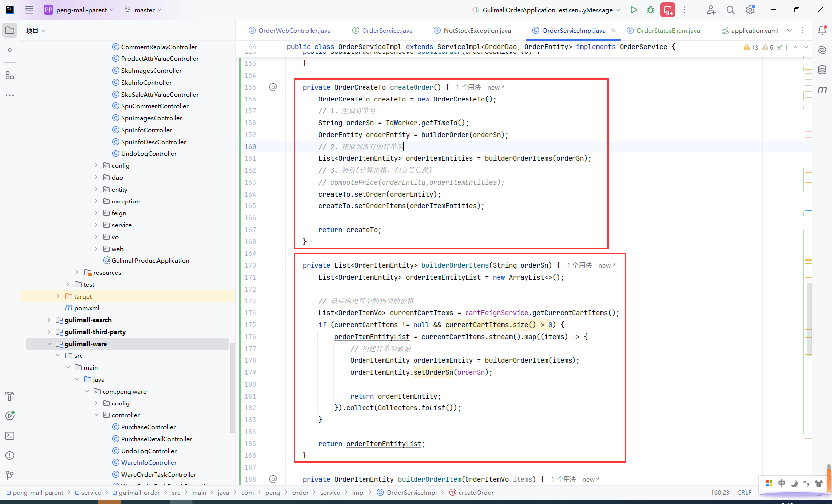Open editor tab options menu
The width and height of the screenshot is (832, 504).
[802, 30]
